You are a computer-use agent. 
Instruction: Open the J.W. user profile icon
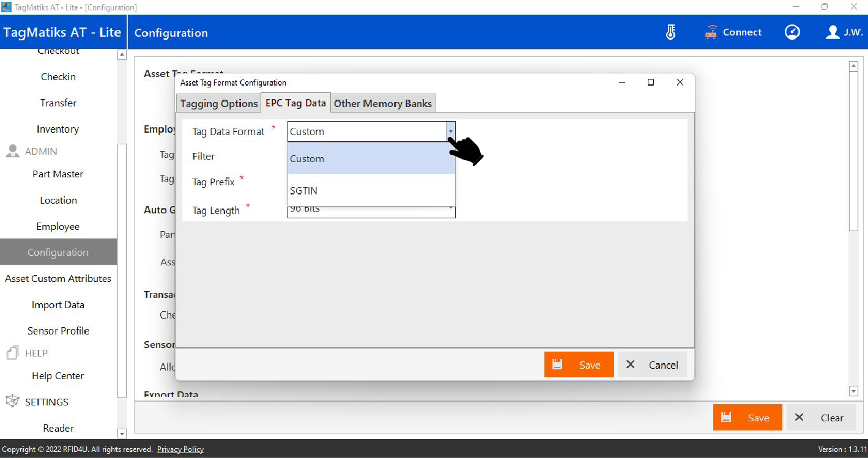pos(833,32)
